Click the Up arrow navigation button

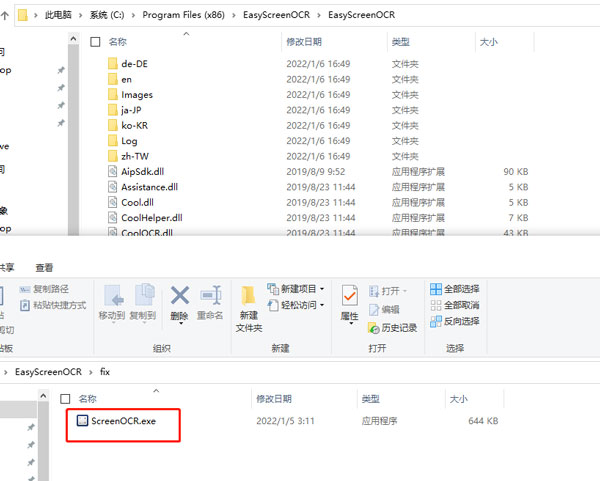click(x=5, y=15)
